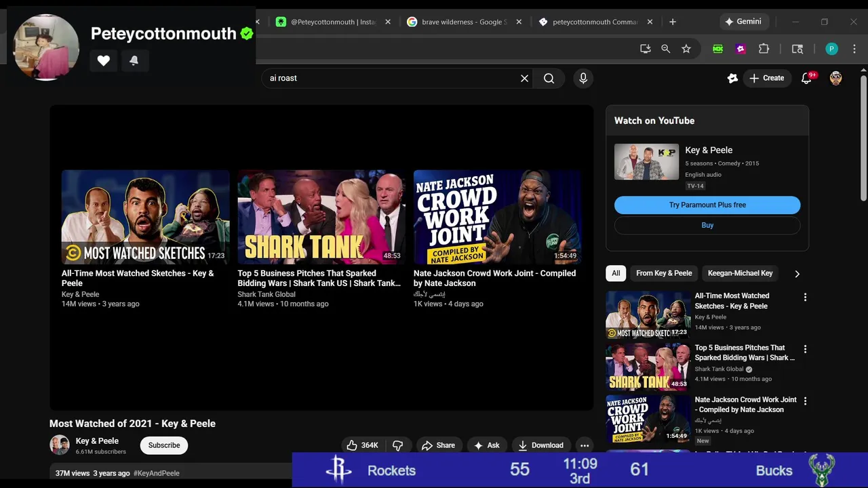
Task: Search with voice microphone icon
Action: (x=583, y=78)
